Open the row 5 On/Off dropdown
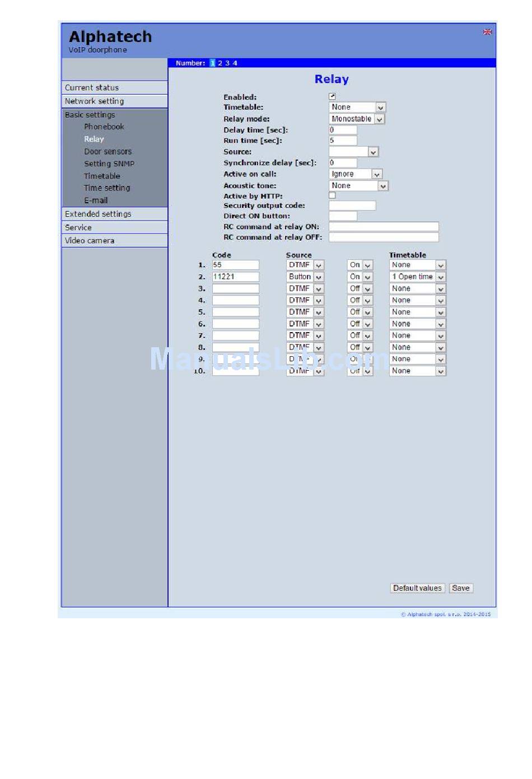The image size is (532, 779). [360, 312]
